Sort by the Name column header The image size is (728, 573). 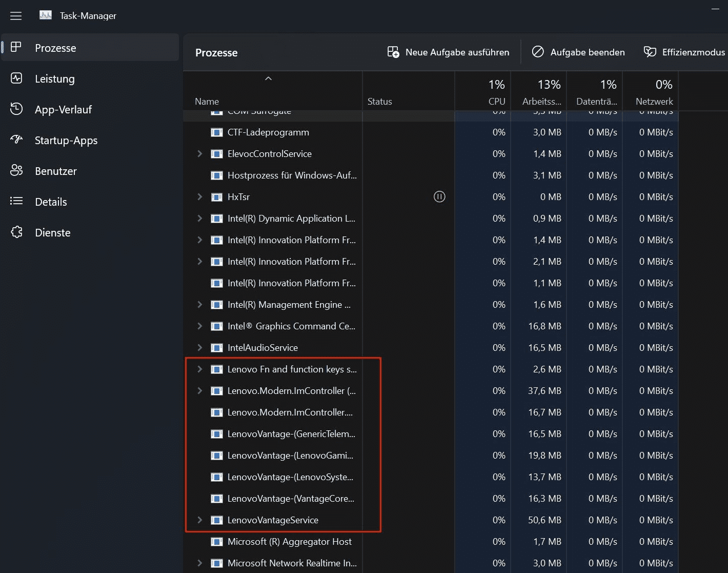coord(207,101)
